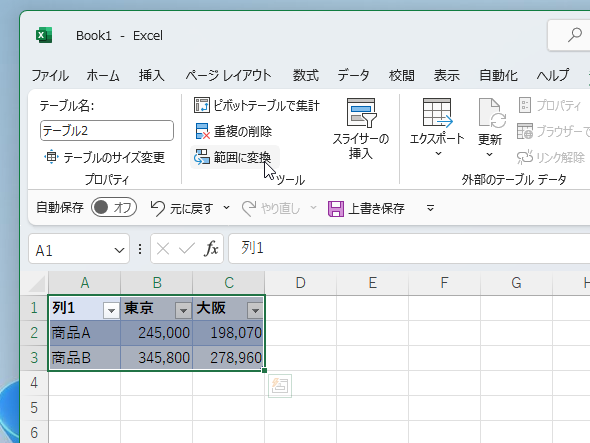Click the Quick Analysis icon below table

[x=280, y=386]
